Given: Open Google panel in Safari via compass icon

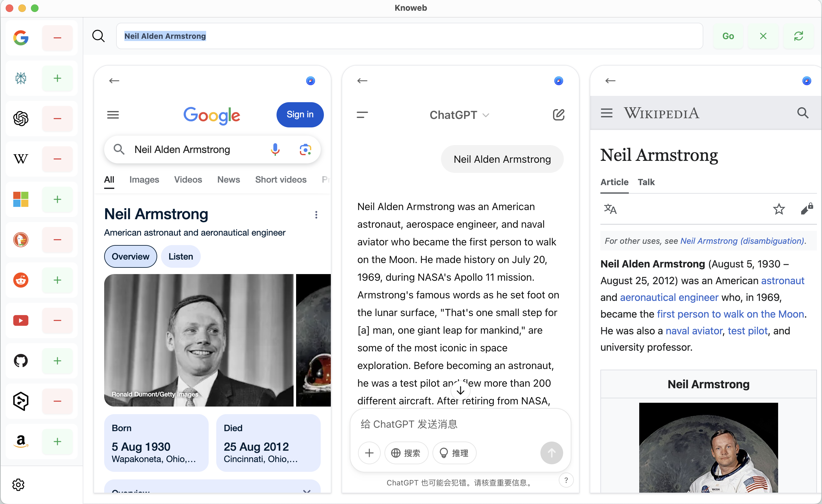Looking at the screenshot, I should (310, 81).
